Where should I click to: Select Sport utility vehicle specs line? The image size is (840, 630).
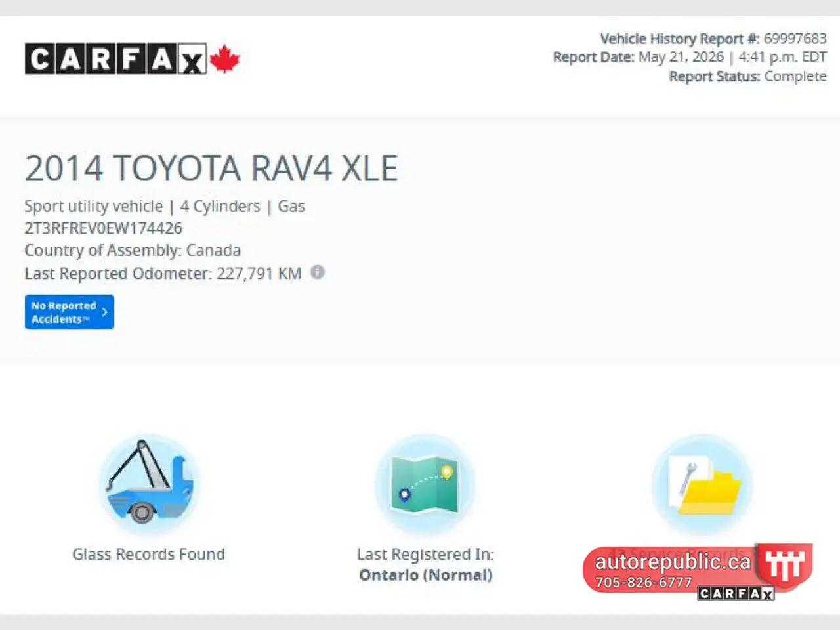(165, 206)
